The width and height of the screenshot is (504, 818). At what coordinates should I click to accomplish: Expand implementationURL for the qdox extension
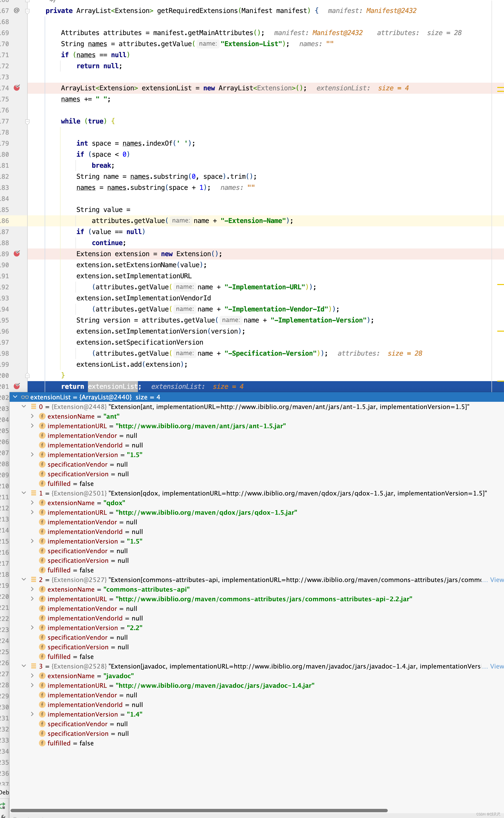[x=32, y=512]
